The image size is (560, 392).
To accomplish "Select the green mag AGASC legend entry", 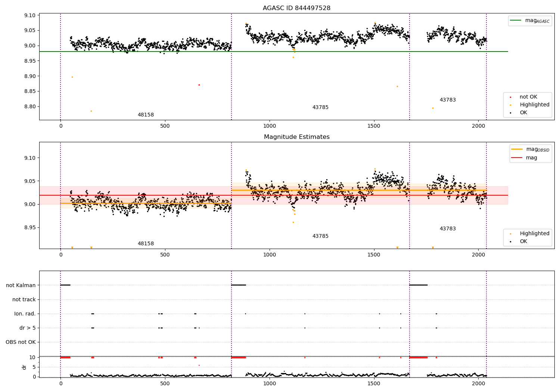I will click(530, 21).
